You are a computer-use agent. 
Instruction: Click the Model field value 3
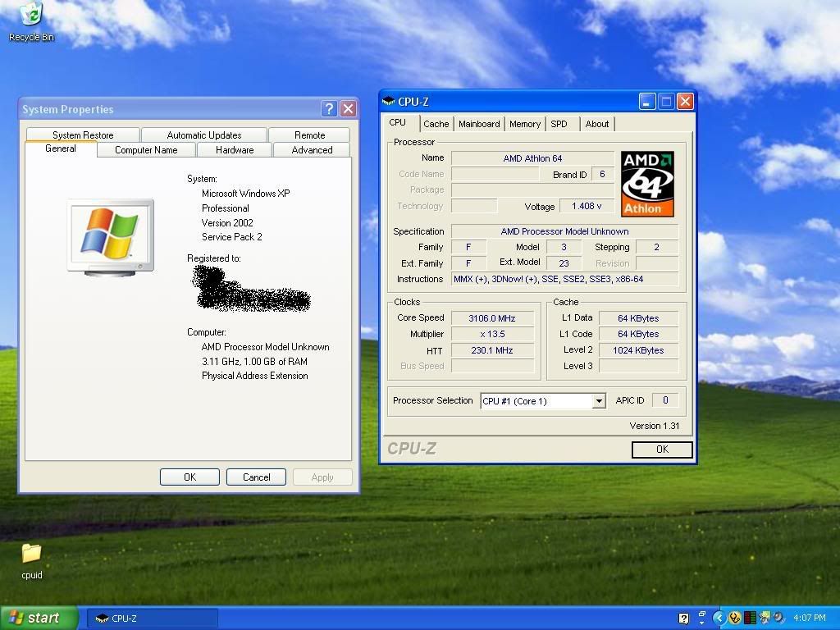tap(564, 247)
